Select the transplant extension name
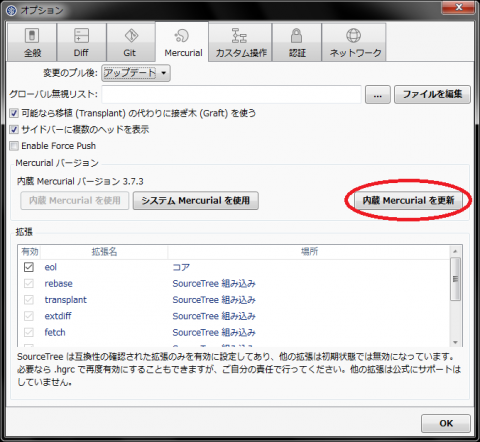 click(x=66, y=300)
